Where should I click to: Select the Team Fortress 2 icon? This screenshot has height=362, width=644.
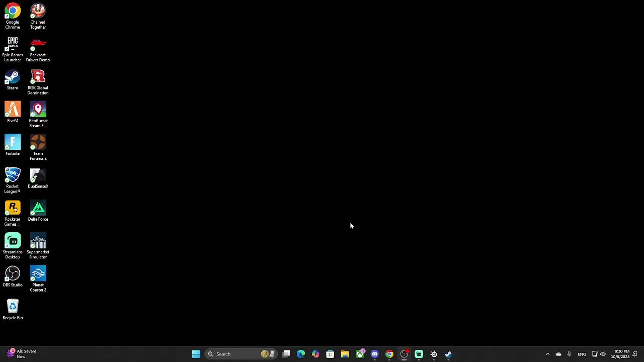(38, 147)
